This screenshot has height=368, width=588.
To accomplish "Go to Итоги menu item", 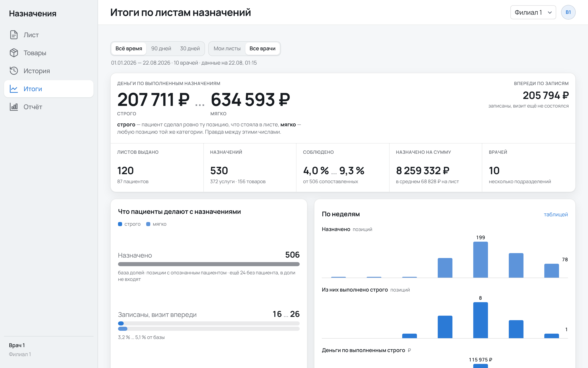I will tap(49, 89).
